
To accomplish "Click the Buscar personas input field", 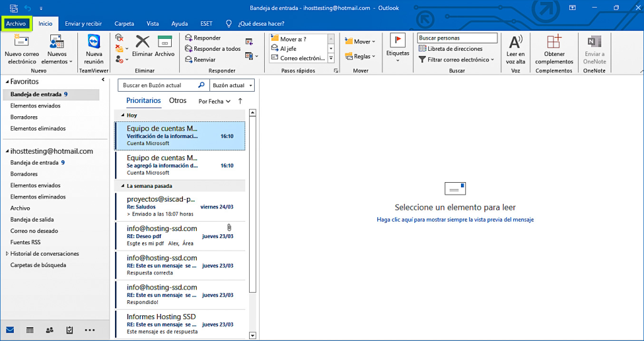I will 457,38.
